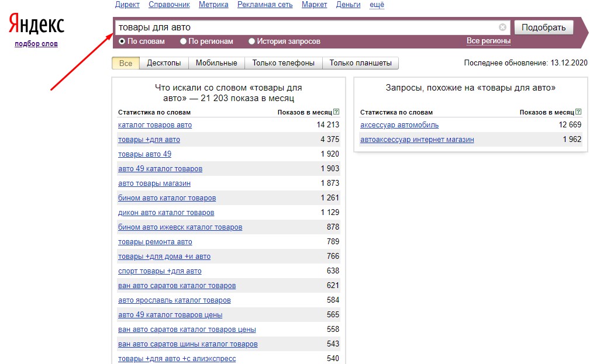Open the 'бином авто ижевск каталог товаров' link
Image resolution: width=593 pixels, height=364 pixels.
[180, 227]
